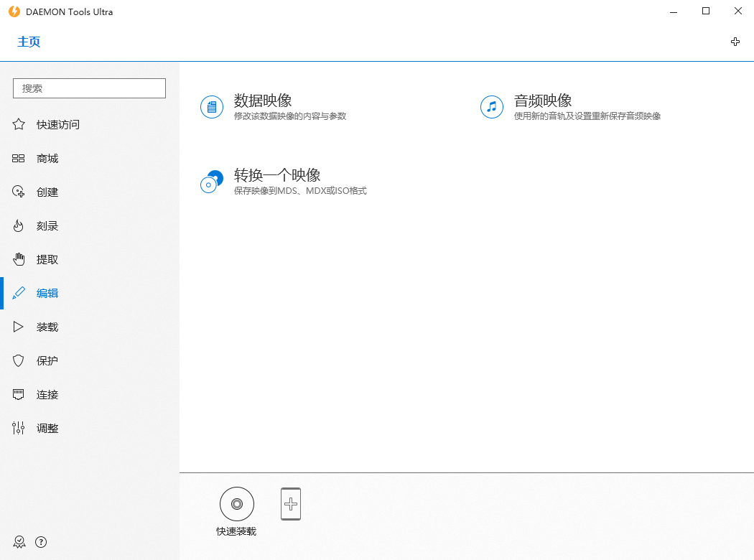Open the 数据映像 data image editor
The height and width of the screenshot is (560, 754).
coord(264,101)
